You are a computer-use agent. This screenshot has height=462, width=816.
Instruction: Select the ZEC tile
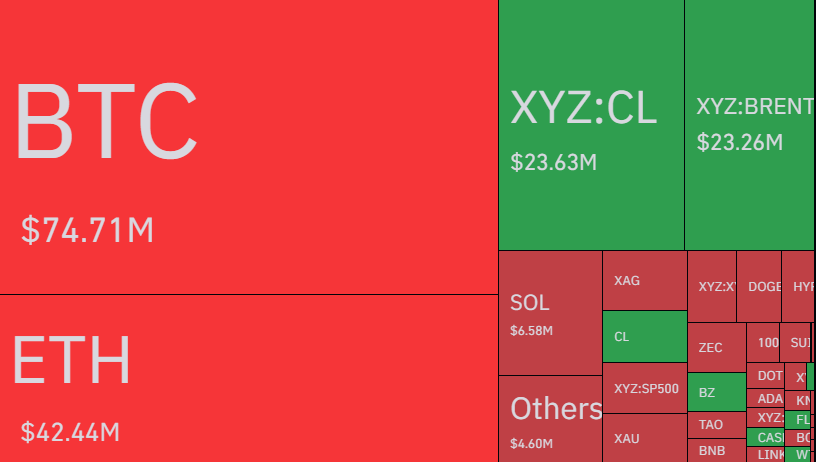click(x=716, y=347)
